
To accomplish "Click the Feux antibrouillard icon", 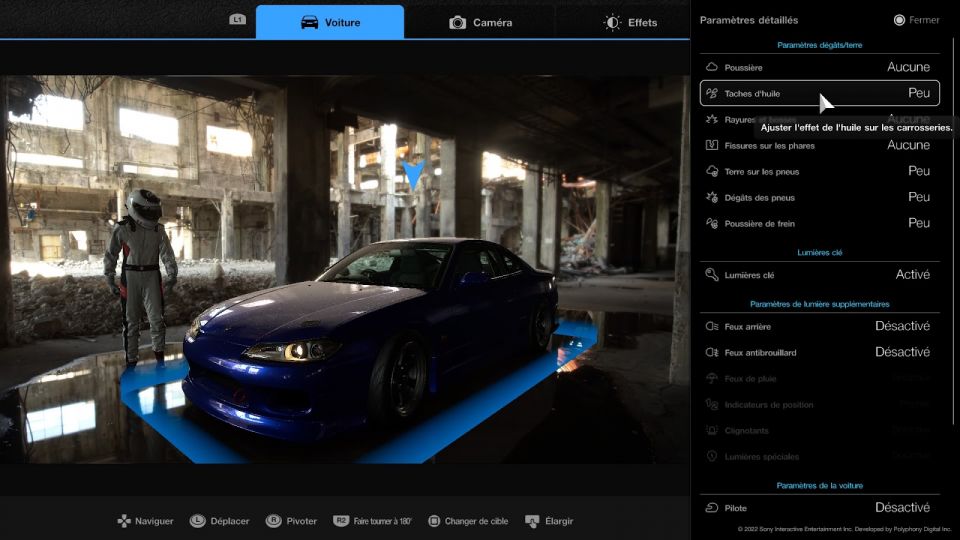I will 711,352.
